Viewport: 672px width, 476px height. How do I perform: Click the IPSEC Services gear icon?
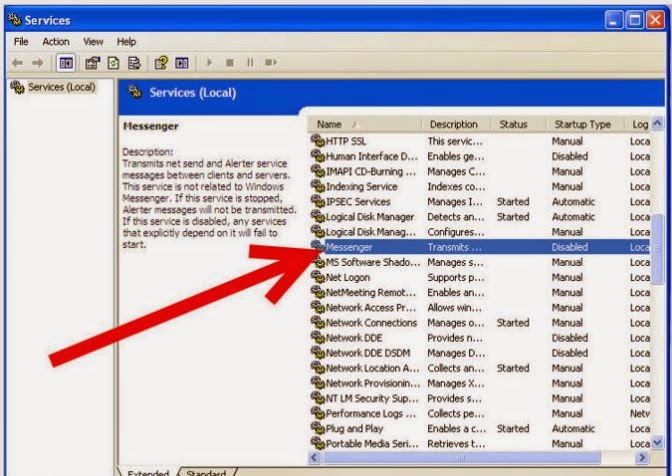(318, 201)
